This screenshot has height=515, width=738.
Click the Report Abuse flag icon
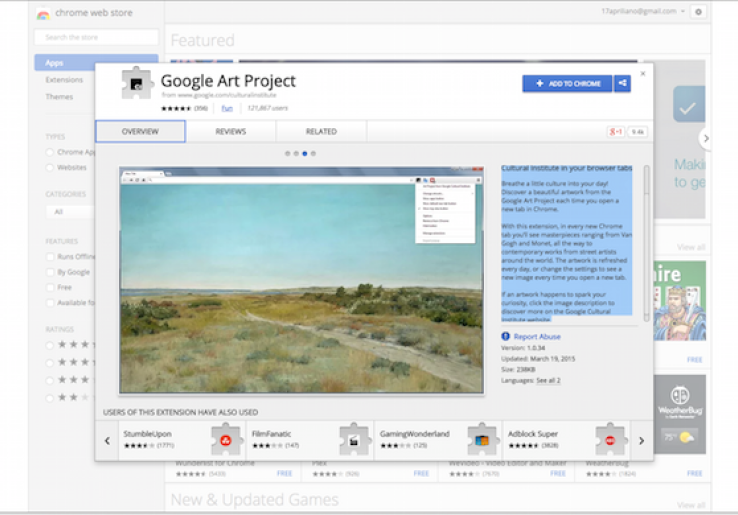coord(505,336)
